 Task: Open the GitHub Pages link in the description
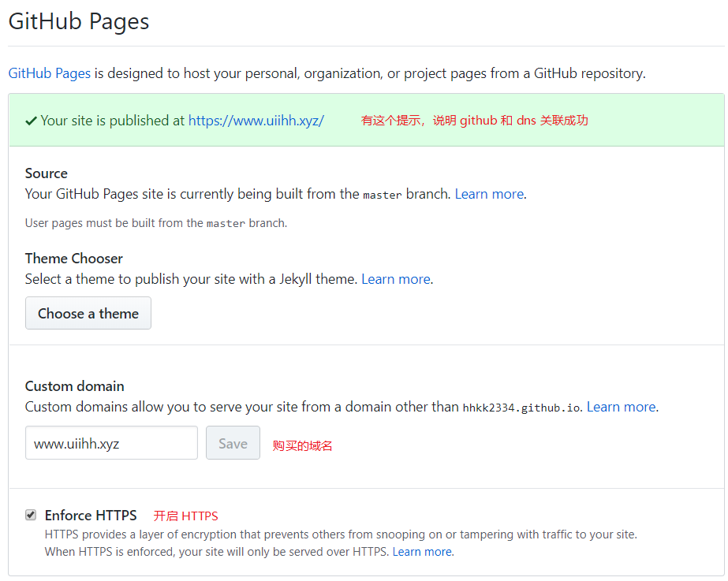tap(50, 73)
